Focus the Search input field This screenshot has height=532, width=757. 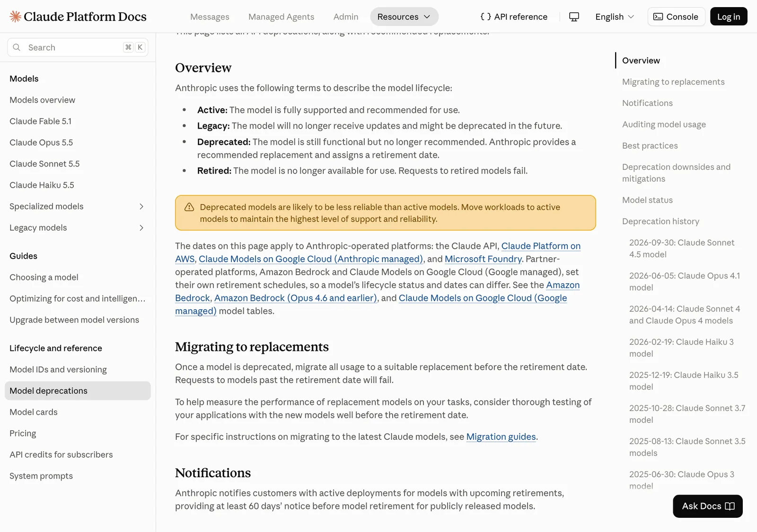click(x=78, y=47)
